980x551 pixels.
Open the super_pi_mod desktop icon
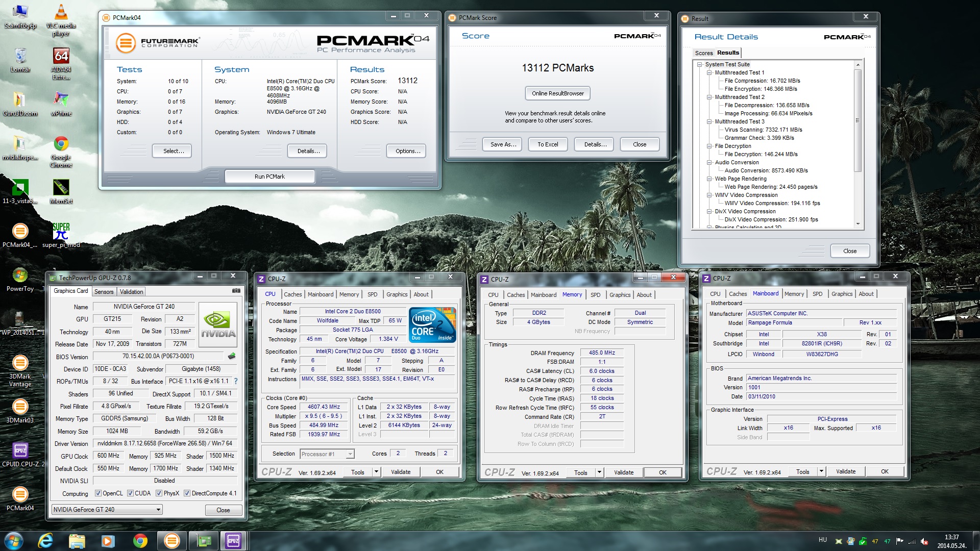point(61,235)
